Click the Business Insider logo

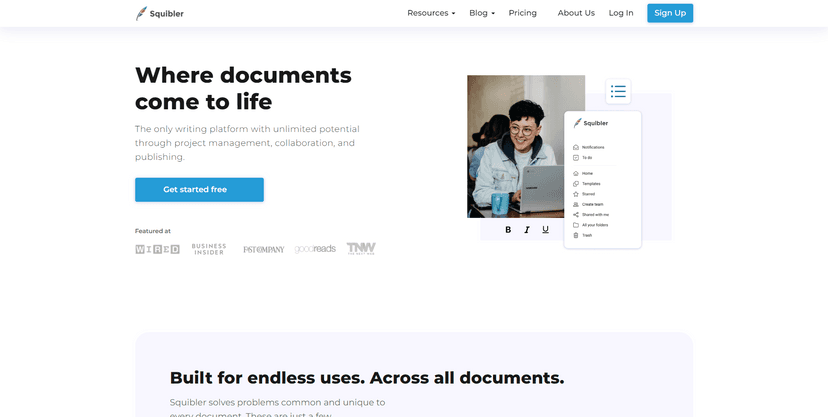pyautogui.click(x=209, y=249)
